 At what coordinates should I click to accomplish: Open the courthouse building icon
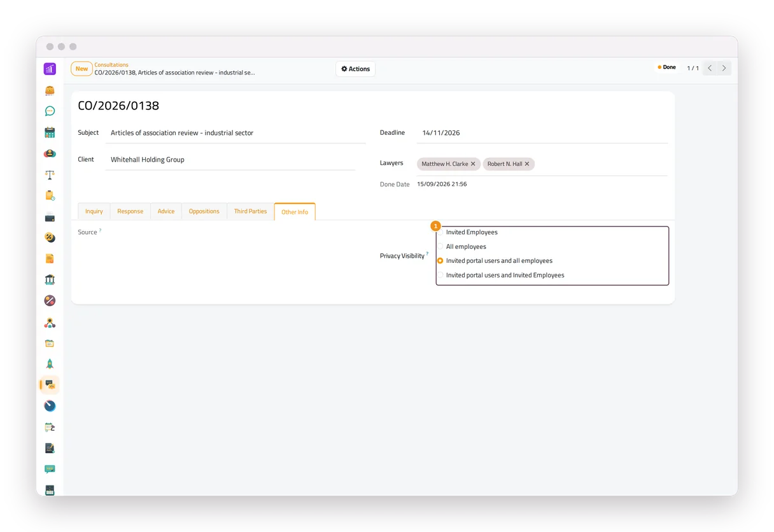click(x=50, y=279)
